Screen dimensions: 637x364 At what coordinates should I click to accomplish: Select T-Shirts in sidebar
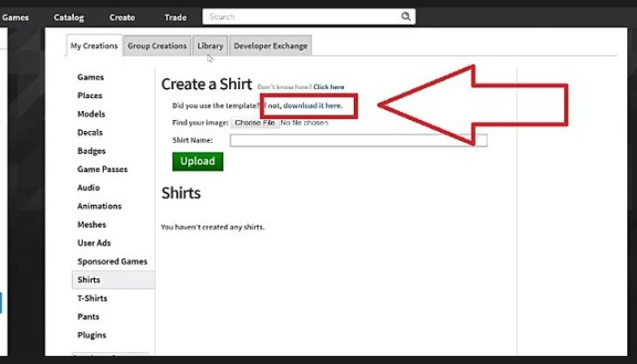pos(92,298)
